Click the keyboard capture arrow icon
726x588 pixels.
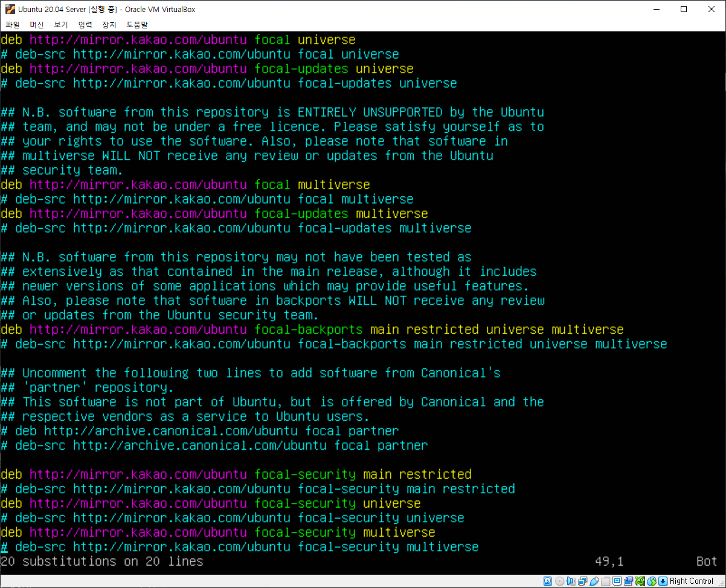[663, 581]
